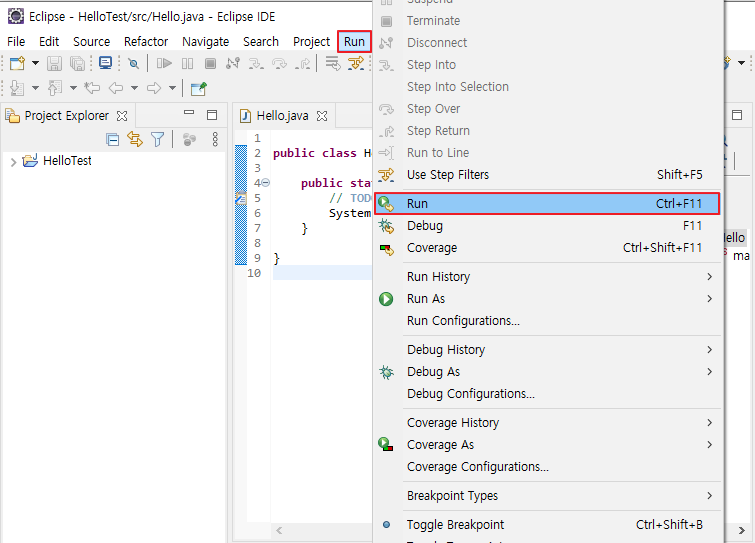Click the Step Return toolbar icon
Viewport: 755px width, 543px height.
pos(302,64)
